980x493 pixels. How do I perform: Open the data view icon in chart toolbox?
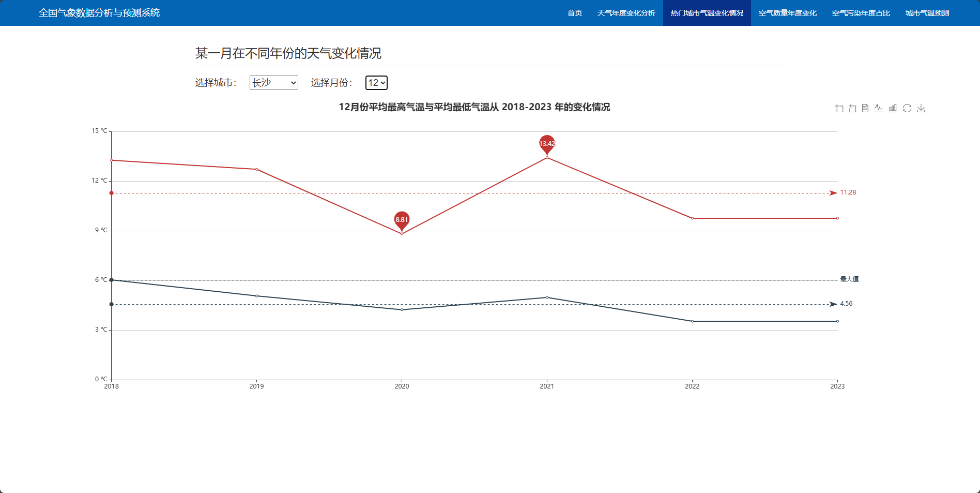(x=865, y=108)
